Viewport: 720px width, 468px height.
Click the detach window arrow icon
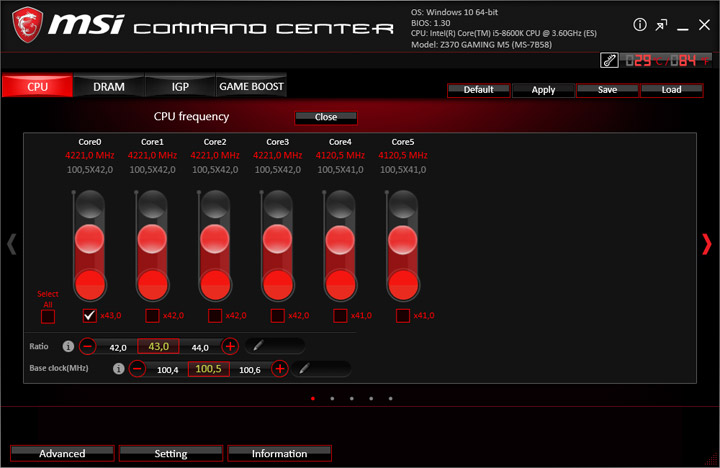661,25
